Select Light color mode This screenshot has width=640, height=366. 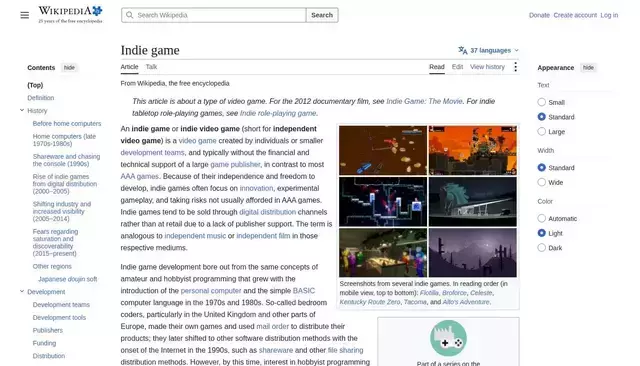click(541, 233)
